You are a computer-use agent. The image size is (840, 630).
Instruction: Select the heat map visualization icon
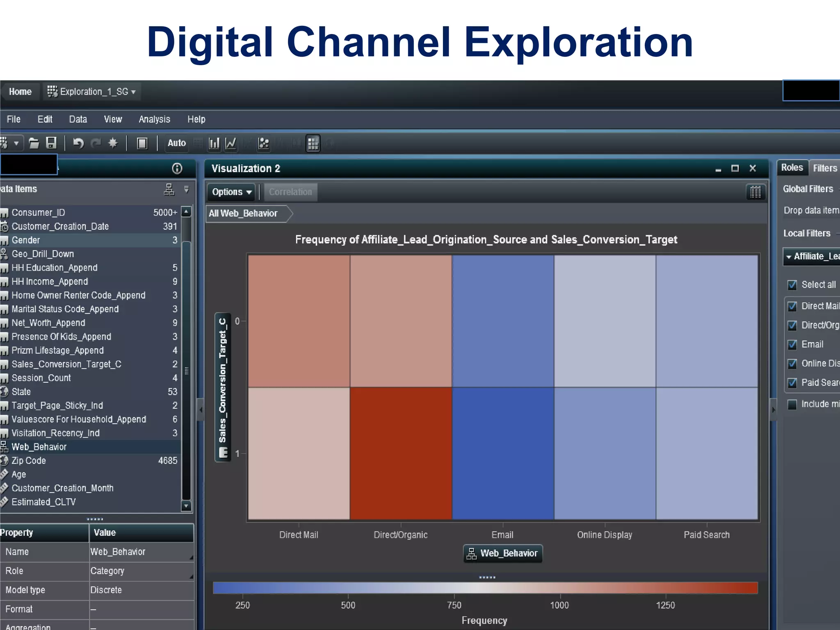[313, 144]
